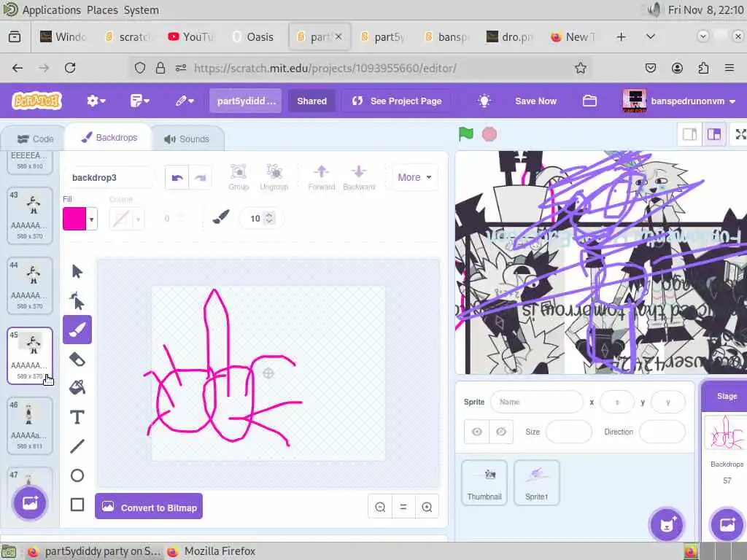This screenshot has height=560, width=747.
Task: Select backdrop thumbnail number 44
Action: [29, 286]
